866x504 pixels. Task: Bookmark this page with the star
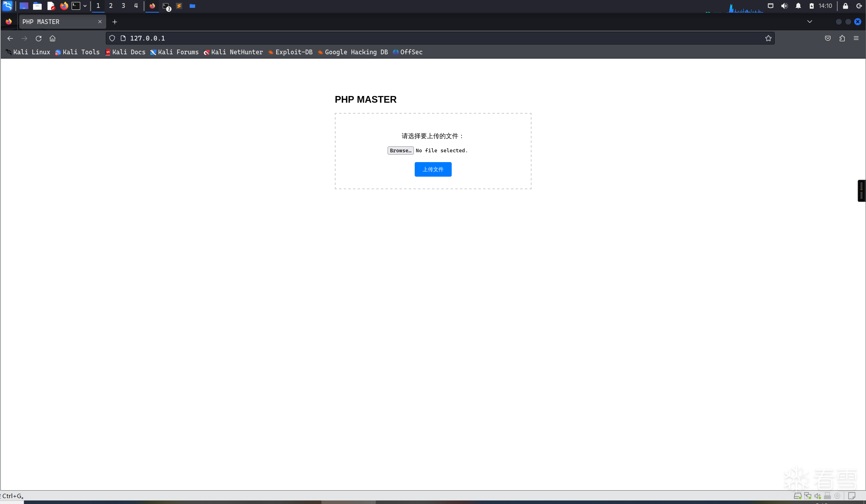(x=768, y=38)
